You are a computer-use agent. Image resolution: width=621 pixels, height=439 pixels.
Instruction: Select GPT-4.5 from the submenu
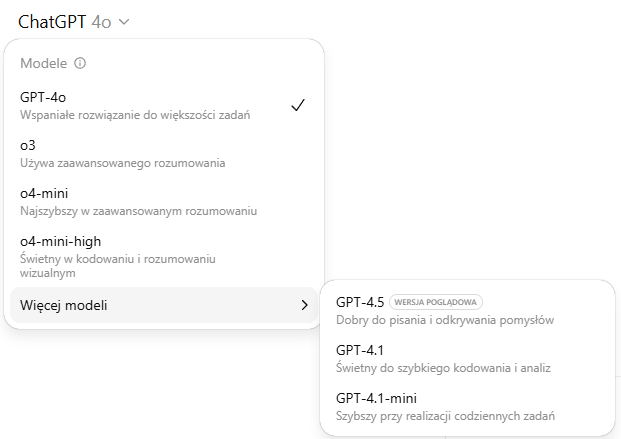click(x=467, y=310)
